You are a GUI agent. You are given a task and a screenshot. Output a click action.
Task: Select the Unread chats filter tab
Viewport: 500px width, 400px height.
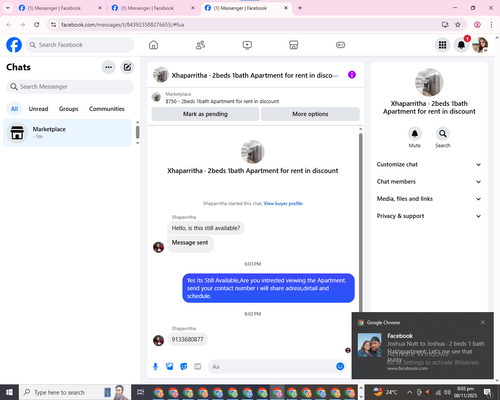(x=38, y=109)
